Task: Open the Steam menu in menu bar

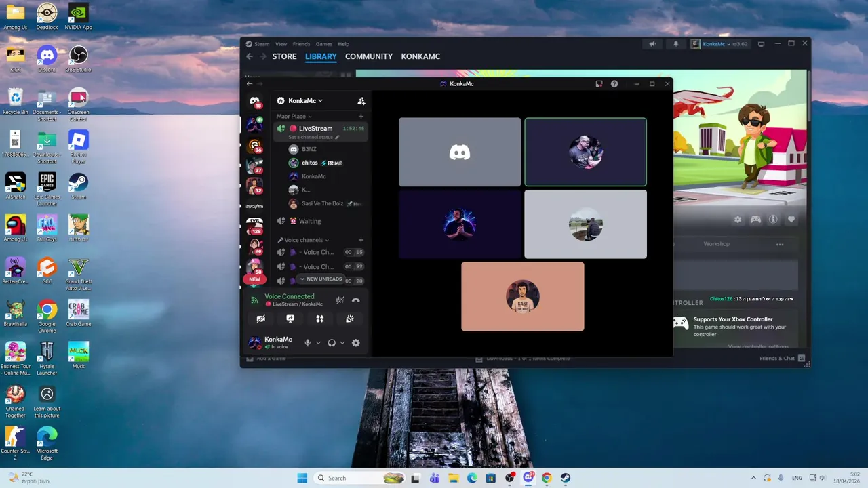Action: click(262, 44)
